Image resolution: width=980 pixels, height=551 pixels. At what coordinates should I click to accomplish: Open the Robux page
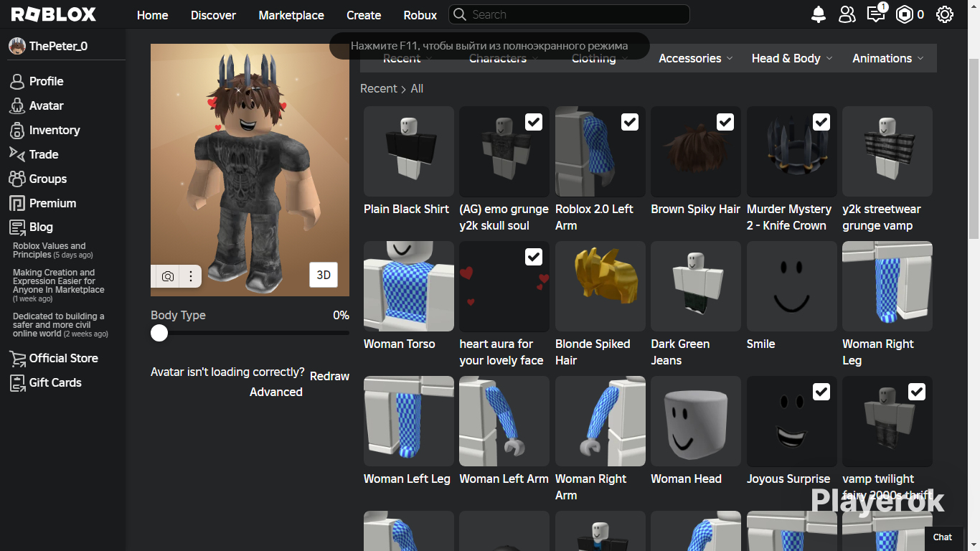click(x=420, y=15)
